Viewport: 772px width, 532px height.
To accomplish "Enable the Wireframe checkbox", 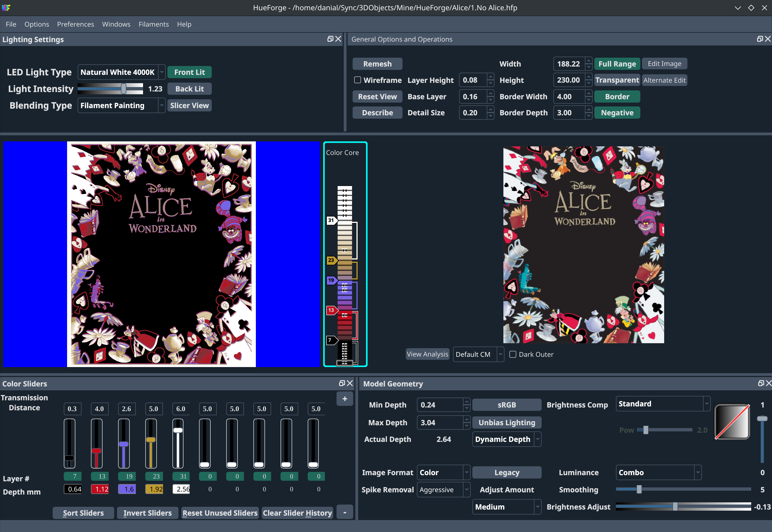I will click(358, 80).
